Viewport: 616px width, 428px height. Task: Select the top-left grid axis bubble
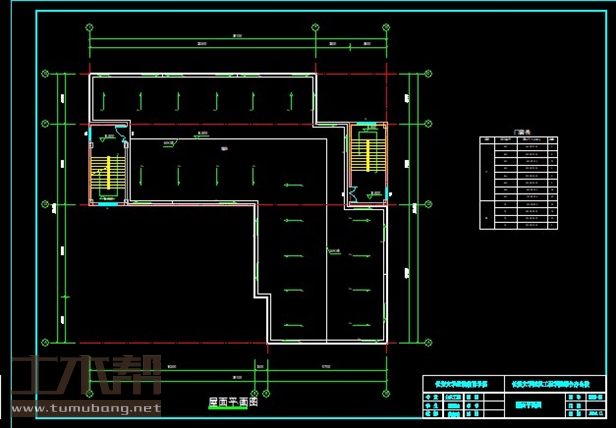[91, 25]
